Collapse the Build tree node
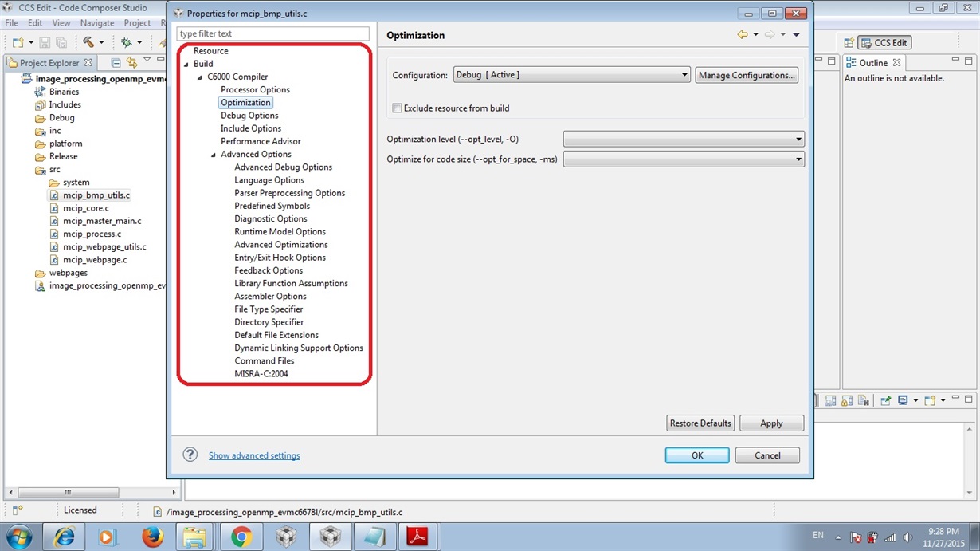Screen dimensions: 980x551 coord(186,65)
